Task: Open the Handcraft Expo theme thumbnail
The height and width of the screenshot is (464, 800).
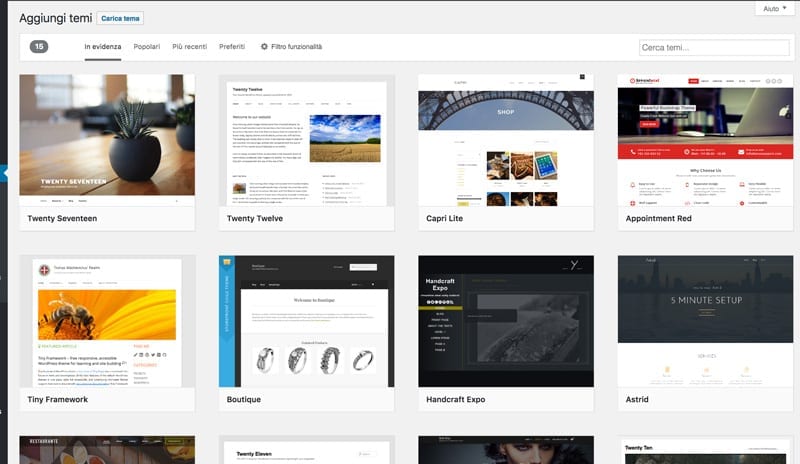Action: (506, 321)
